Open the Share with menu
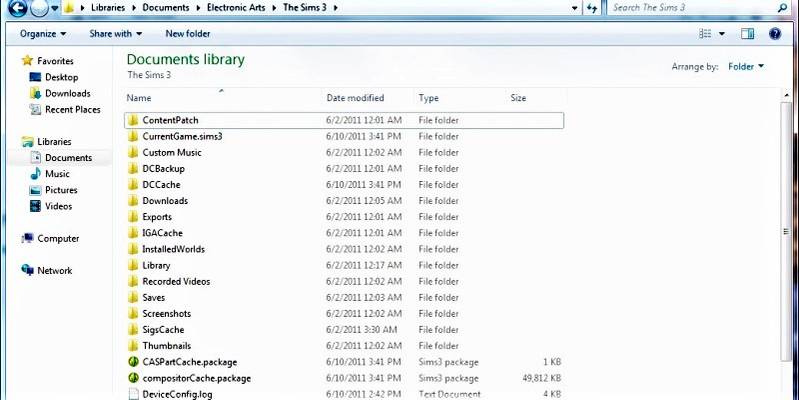This screenshot has width=799, height=400. pyautogui.click(x=116, y=34)
